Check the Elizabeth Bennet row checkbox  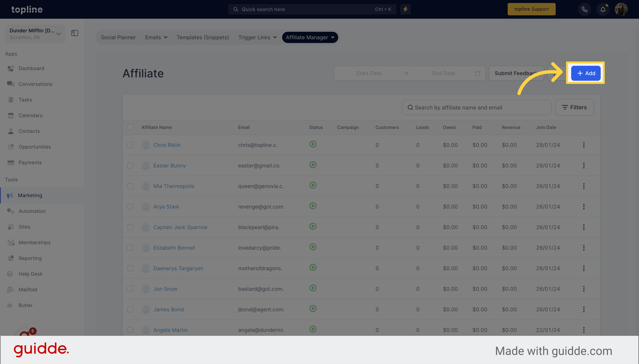130,248
